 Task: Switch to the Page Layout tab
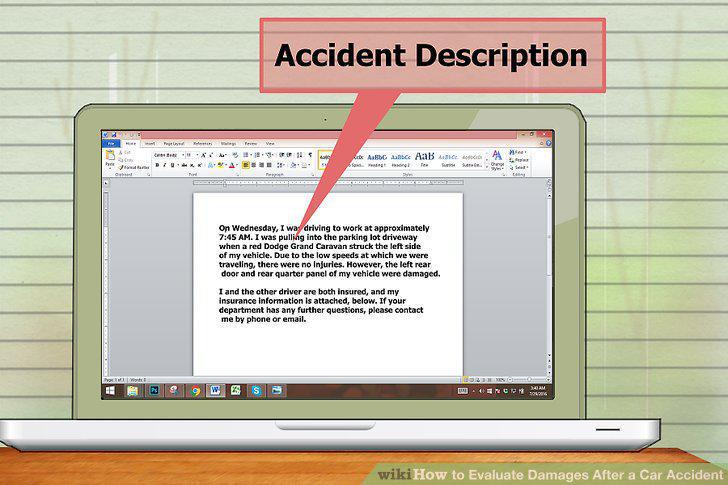point(174,144)
